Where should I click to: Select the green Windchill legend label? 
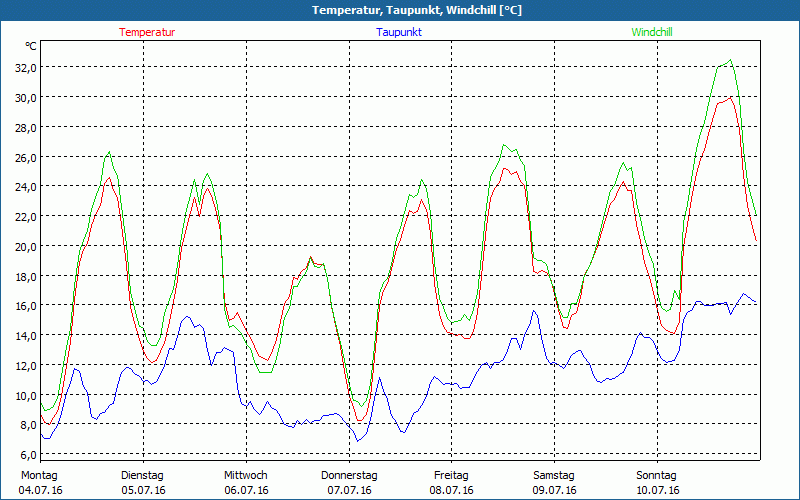tap(651, 32)
